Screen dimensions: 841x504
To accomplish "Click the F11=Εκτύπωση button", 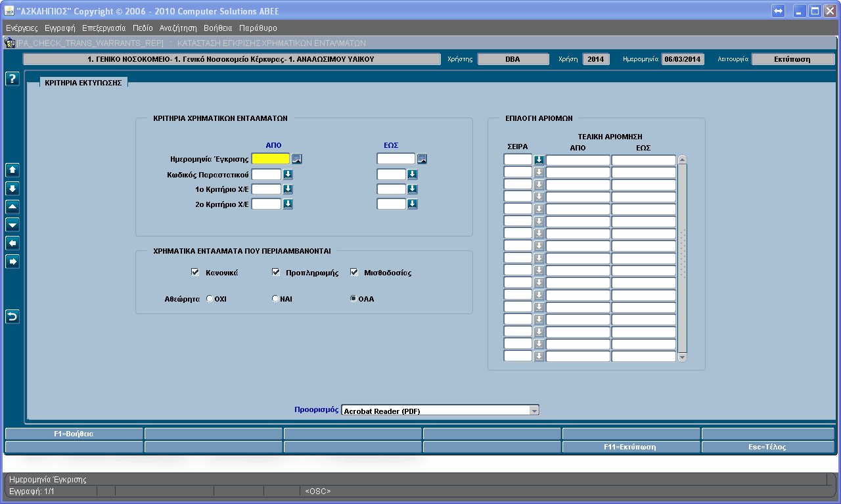I will 630,447.
